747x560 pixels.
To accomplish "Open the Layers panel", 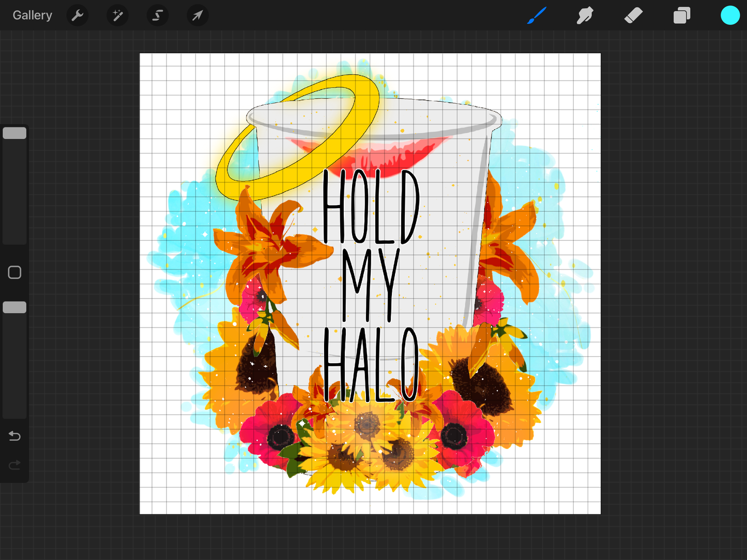I will click(681, 15).
